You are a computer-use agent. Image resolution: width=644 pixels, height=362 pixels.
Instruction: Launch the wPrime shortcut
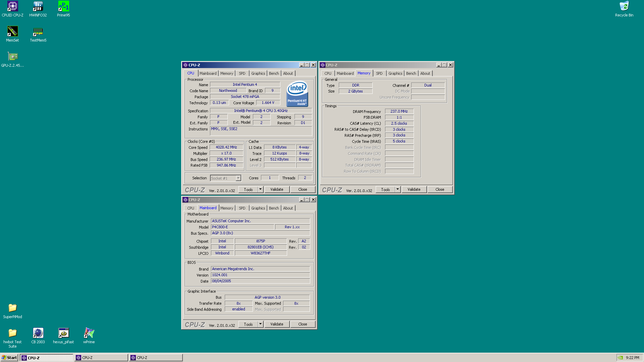click(89, 336)
